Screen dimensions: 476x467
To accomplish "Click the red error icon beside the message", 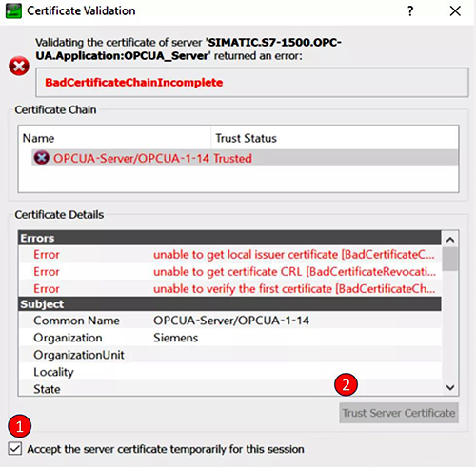I will tap(19, 66).
